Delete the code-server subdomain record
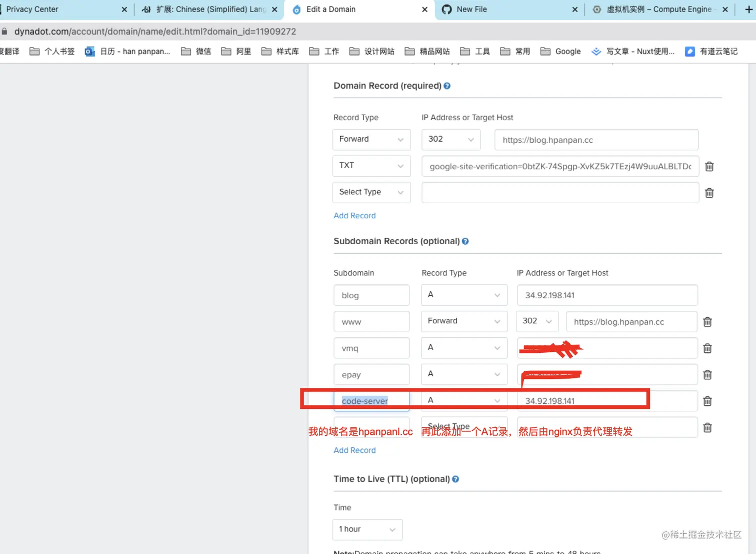 [707, 401]
